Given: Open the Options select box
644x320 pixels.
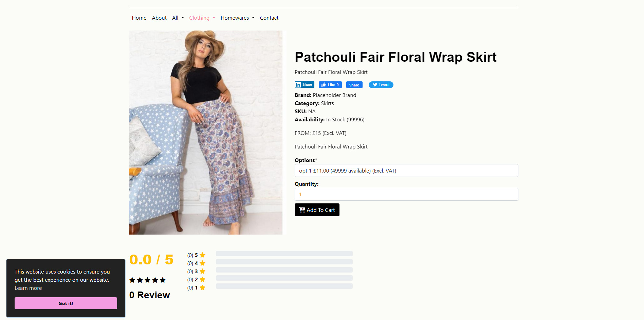Looking at the screenshot, I should pos(406,171).
